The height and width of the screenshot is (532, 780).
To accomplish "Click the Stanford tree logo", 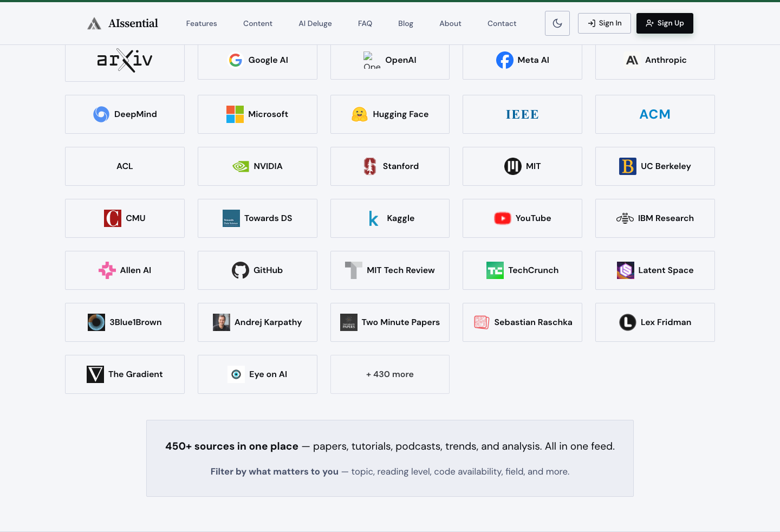I will point(370,166).
